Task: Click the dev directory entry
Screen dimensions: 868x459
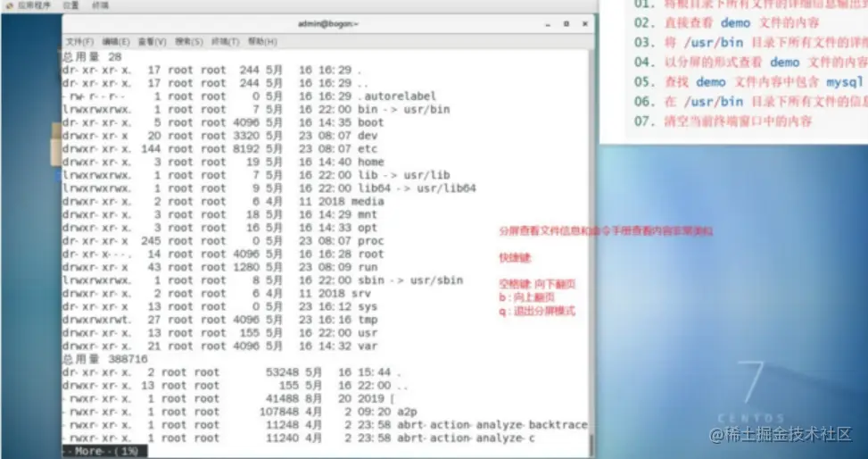Action: pos(368,136)
